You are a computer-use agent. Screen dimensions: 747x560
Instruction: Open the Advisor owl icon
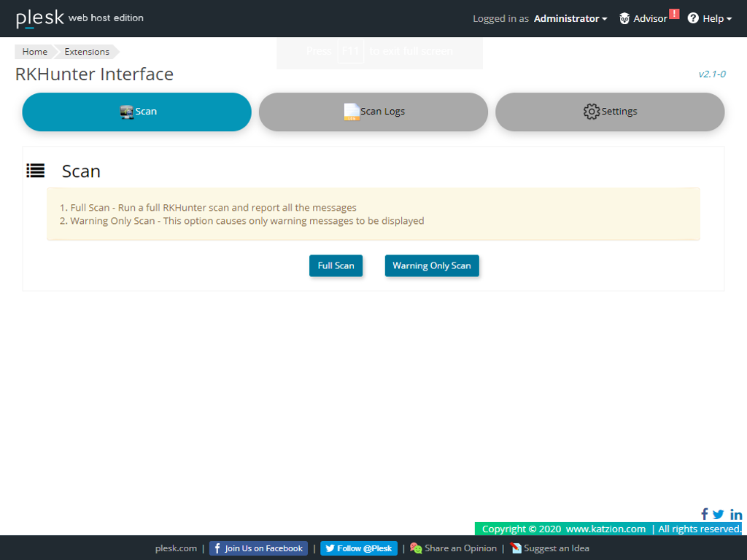coord(624,18)
